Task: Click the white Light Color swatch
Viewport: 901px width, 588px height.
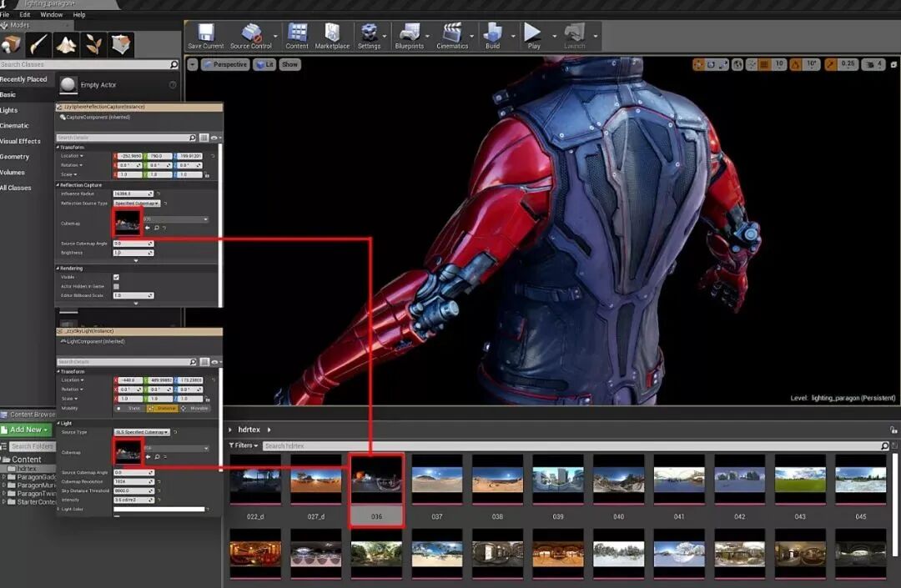Action: click(159, 509)
